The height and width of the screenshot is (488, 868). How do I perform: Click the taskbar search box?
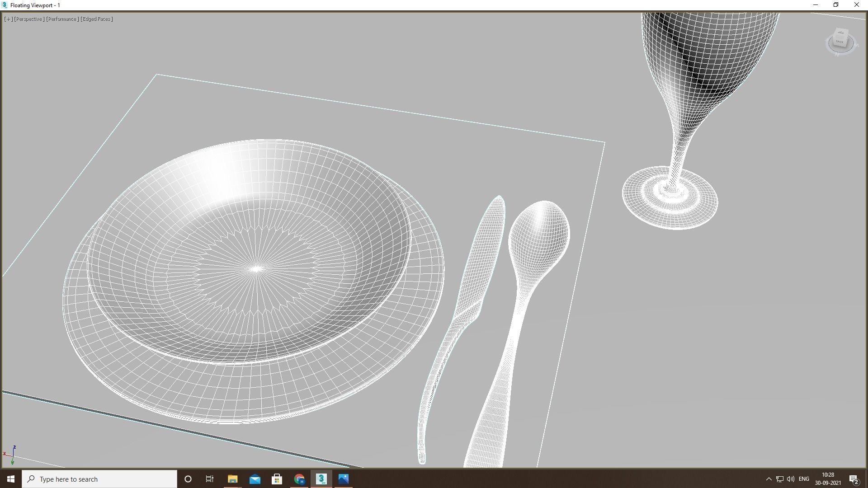coord(99,479)
